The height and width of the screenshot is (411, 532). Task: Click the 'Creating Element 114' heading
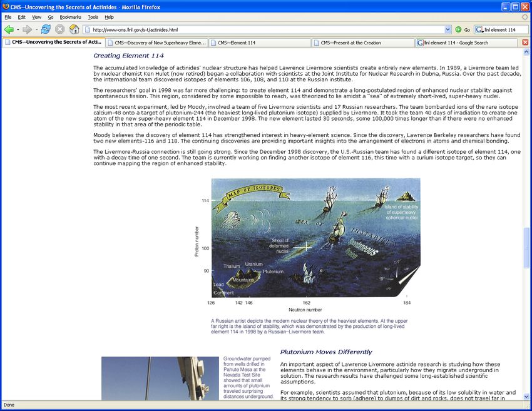[128, 56]
